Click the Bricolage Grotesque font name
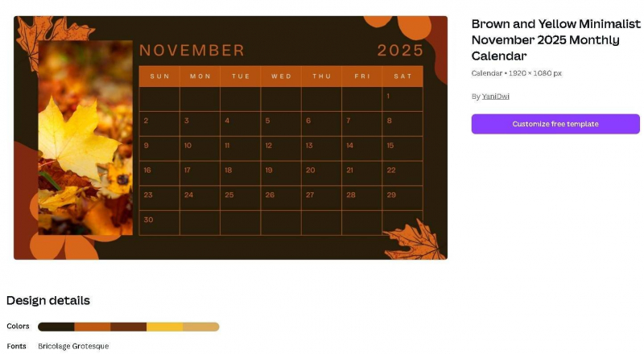 click(73, 346)
